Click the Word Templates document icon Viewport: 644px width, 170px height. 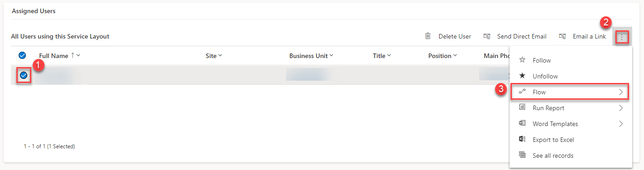point(522,124)
